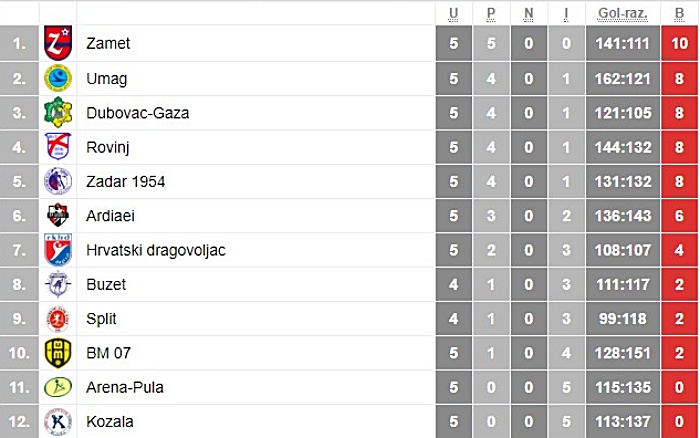Viewport: 700px width, 438px height.
Task: Click the Umag club logo
Action: click(x=58, y=78)
